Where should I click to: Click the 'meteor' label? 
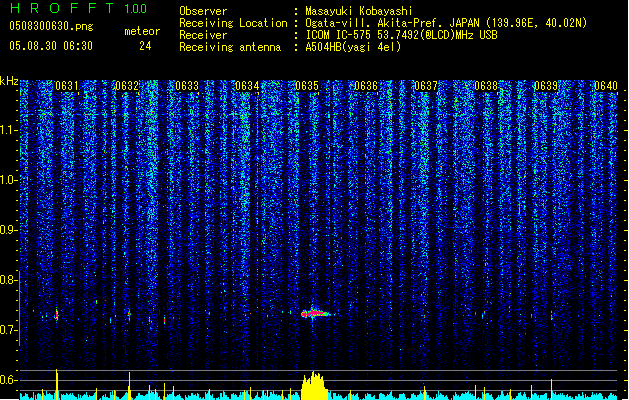pos(142,31)
